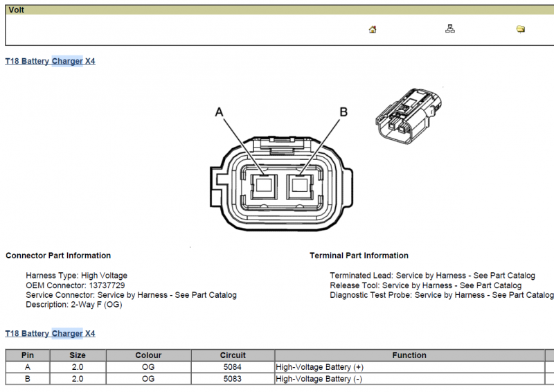Click colour 'OG' cell in row A
The image size is (554, 392).
148,367
